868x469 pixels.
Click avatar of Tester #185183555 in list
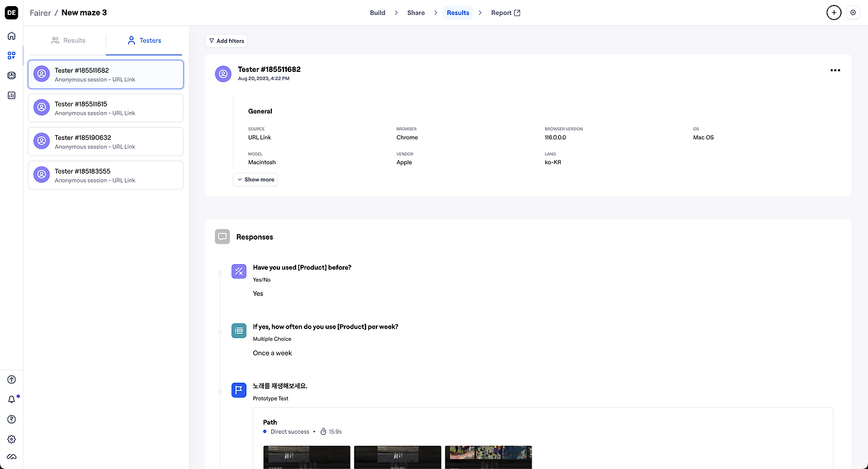41,175
